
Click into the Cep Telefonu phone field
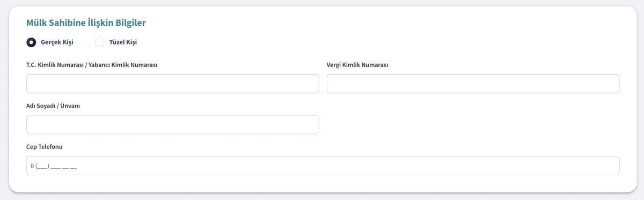(323, 166)
